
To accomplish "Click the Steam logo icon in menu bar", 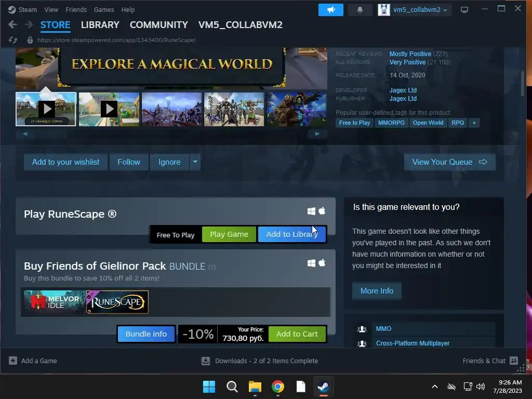I will [12, 9].
